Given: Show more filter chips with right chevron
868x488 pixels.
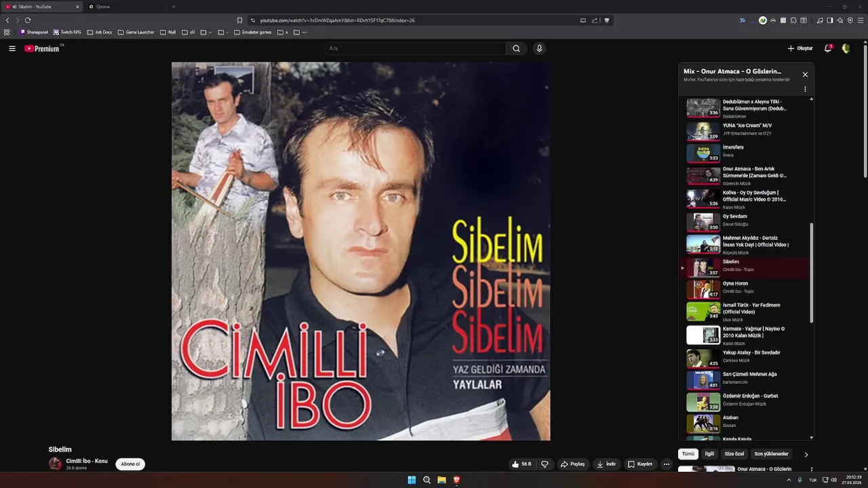Looking at the screenshot, I should pos(806,454).
